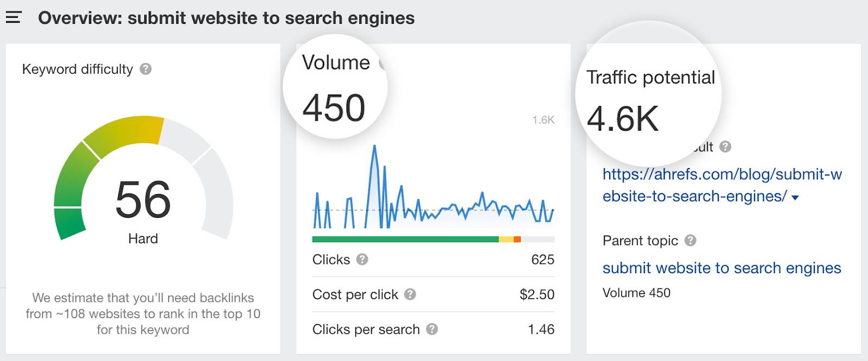868x361 pixels.
Task: Click the Clicks per search help icon
Action: coord(432,329)
